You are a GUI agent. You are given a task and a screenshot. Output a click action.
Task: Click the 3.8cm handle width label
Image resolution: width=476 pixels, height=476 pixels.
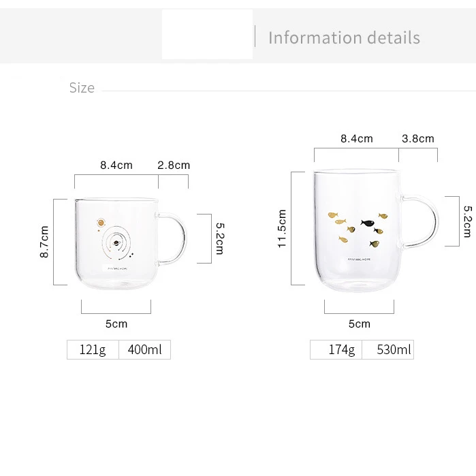tap(417, 138)
